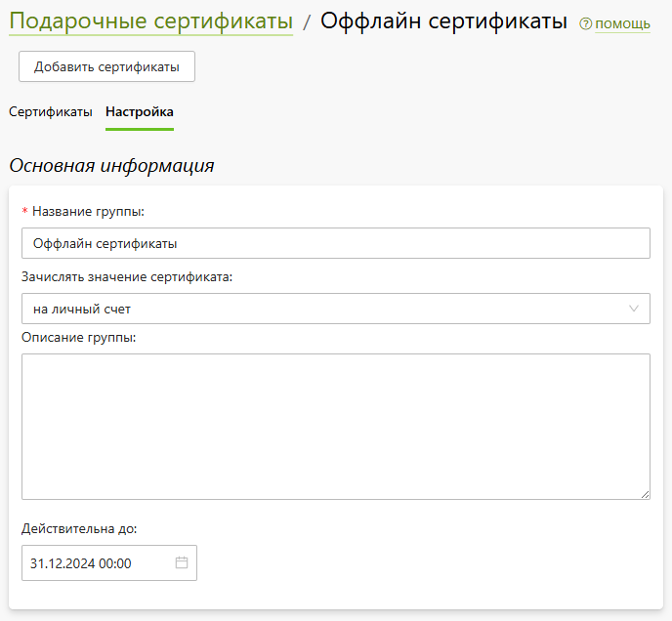Click the 'Описание группы' label
Image resolution: width=672 pixels, height=621 pixels.
[x=79, y=338]
